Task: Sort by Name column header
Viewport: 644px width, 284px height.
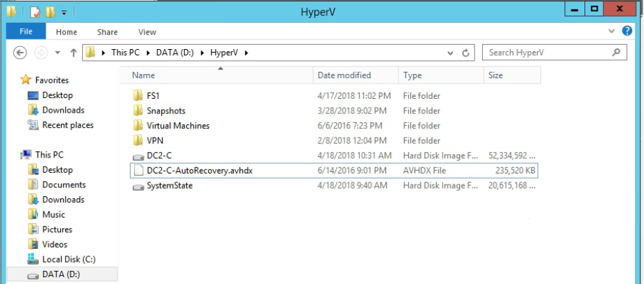Action: point(216,75)
